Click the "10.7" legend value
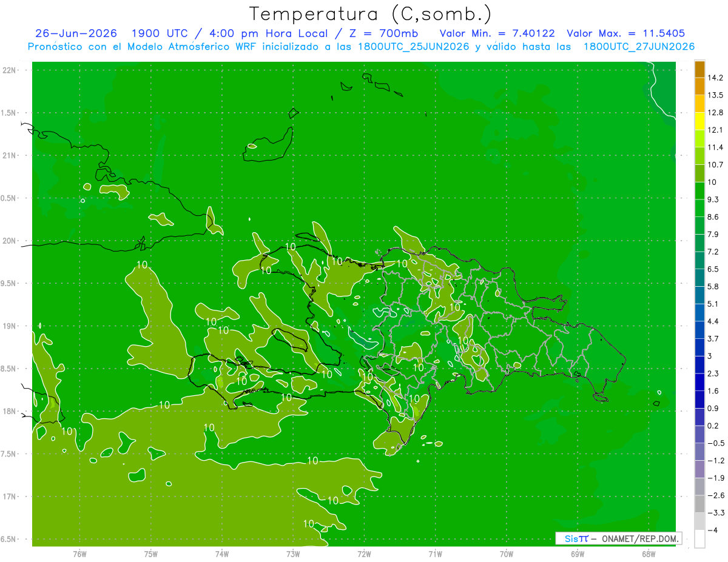 pyautogui.click(x=716, y=165)
